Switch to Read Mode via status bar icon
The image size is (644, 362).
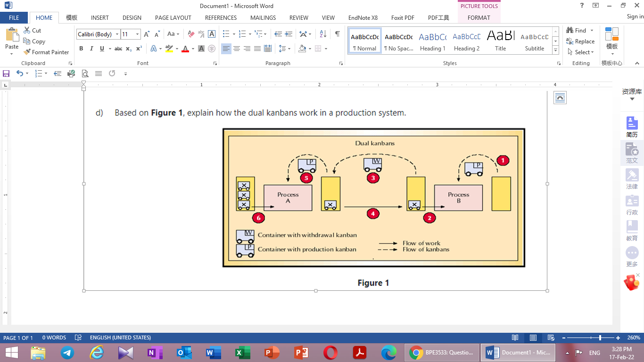(515, 337)
